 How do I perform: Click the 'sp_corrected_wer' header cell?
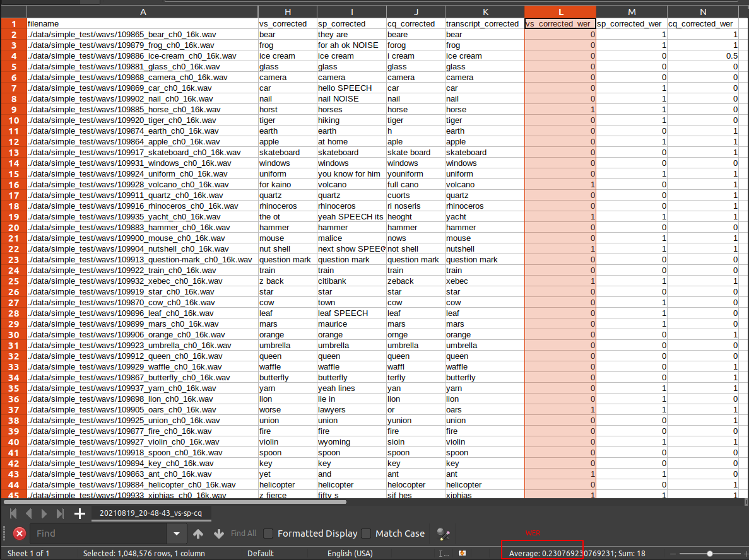pos(632,23)
